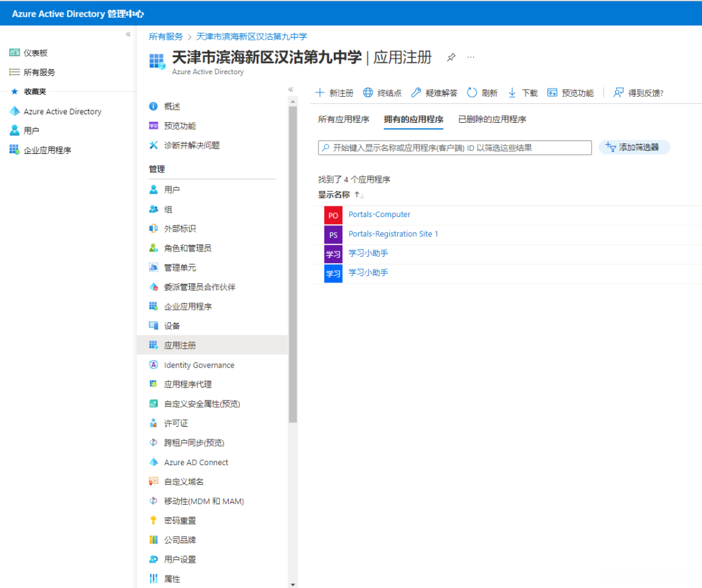
Task: Click the resource menu scrollbar up arrow
Action: coord(292,101)
